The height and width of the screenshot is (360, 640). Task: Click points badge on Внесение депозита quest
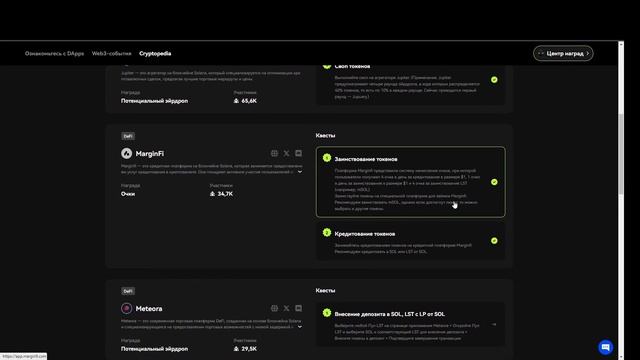tap(327, 313)
